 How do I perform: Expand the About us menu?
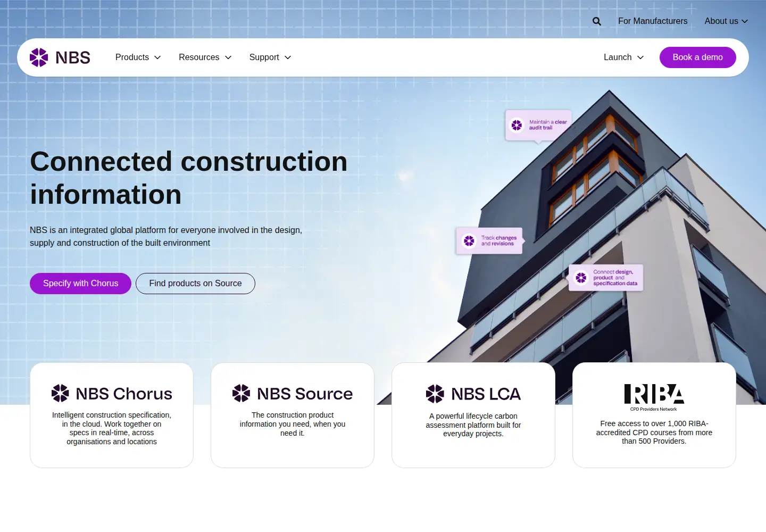(726, 21)
